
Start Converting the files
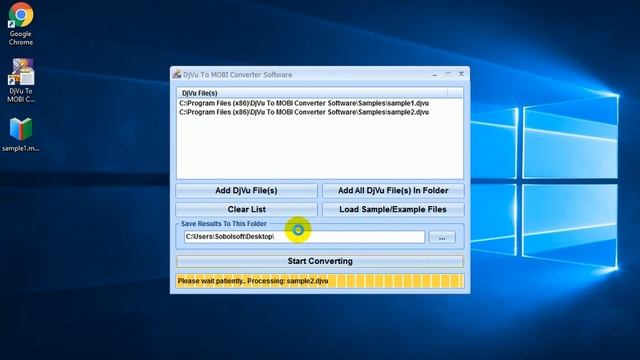point(320,261)
